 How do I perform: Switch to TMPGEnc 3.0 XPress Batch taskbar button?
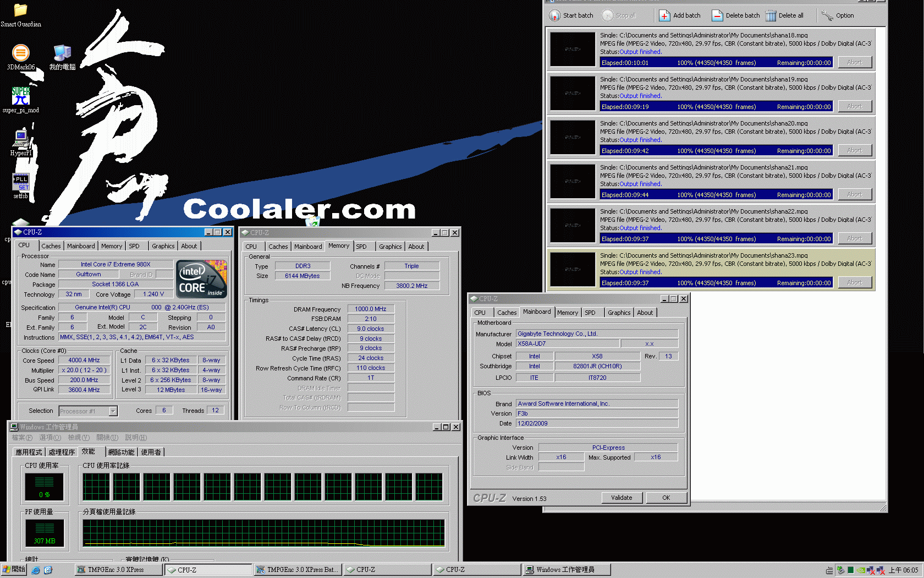(298, 570)
